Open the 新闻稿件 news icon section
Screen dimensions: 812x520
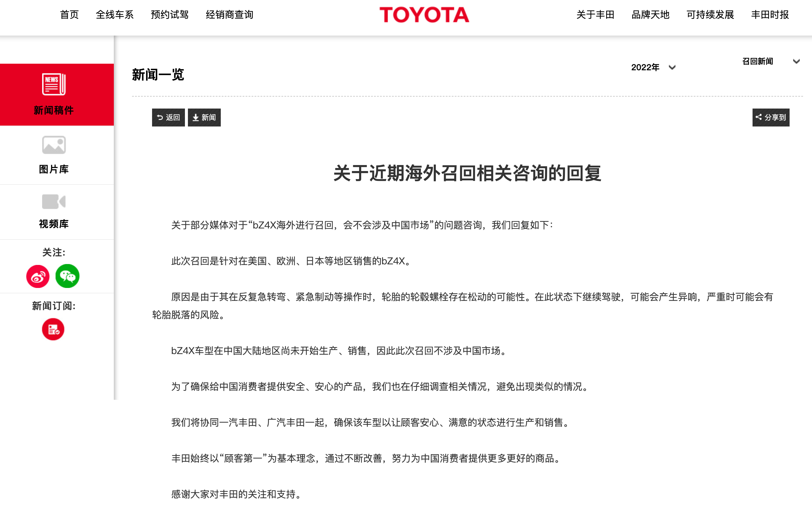(x=54, y=84)
